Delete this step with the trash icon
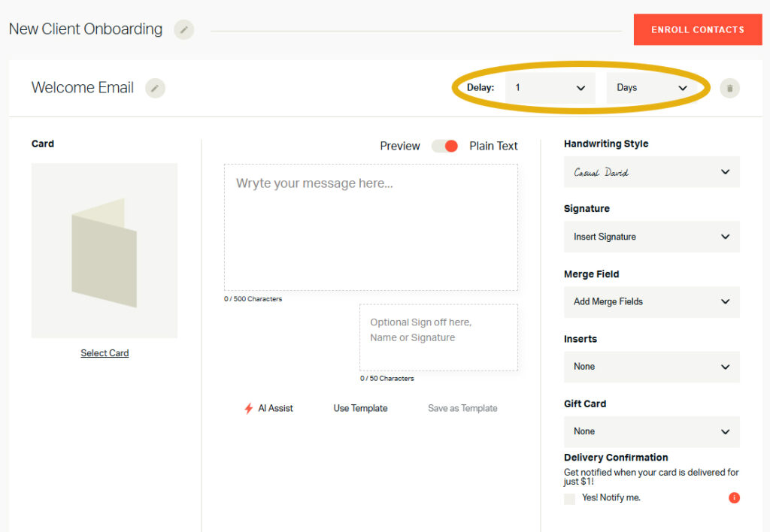The width and height of the screenshot is (770, 532). tap(729, 89)
